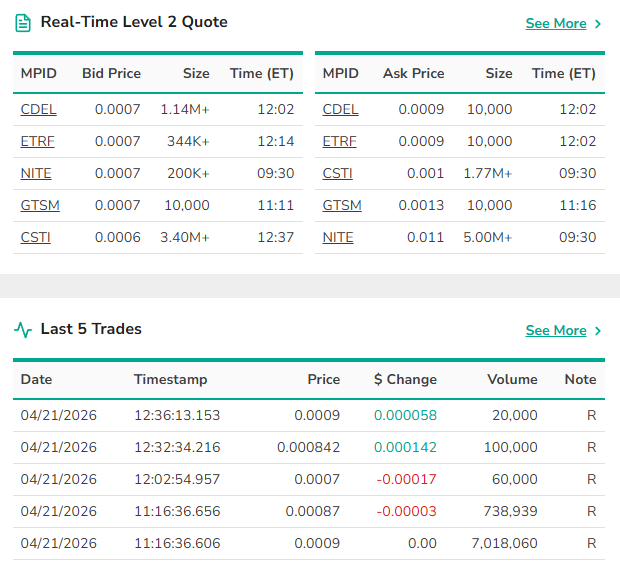This screenshot has width=620, height=570.
Task: Select timestamp 12:36:13.153
Action: [x=177, y=415]
